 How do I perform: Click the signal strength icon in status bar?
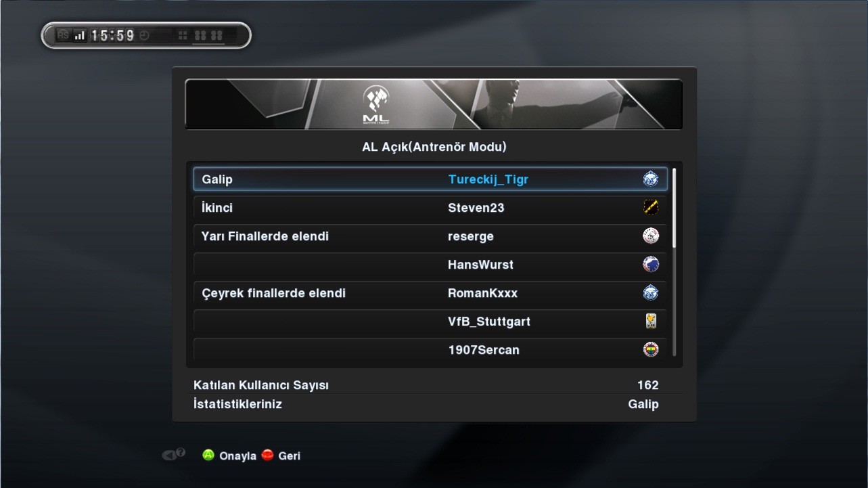[80, 35]
